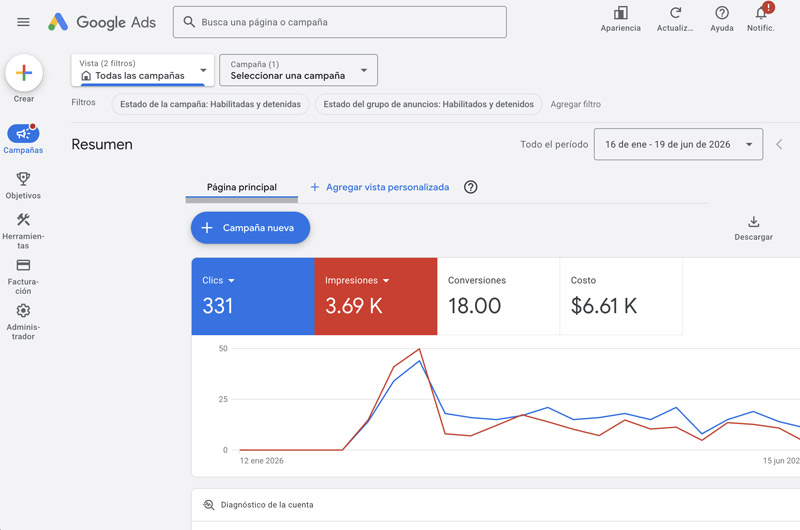Open the hamburger main menu

23,22
